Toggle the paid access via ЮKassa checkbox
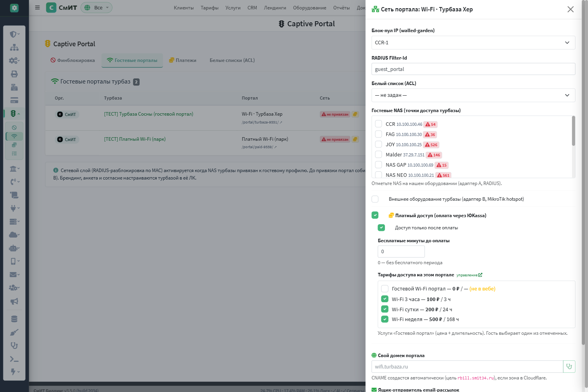The width and height of the screenshot is (588, 392). [375, 215]
